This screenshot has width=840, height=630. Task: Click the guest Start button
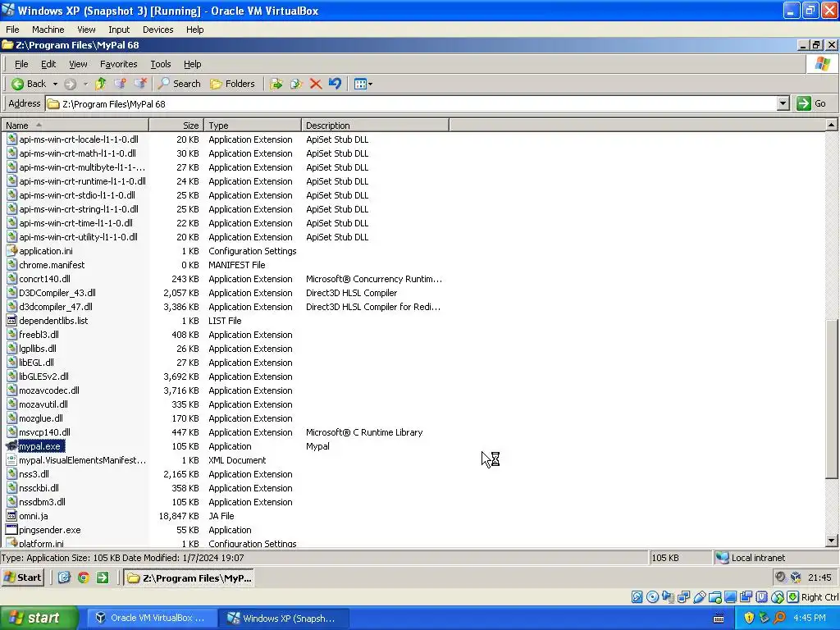[x=22, y=577]
